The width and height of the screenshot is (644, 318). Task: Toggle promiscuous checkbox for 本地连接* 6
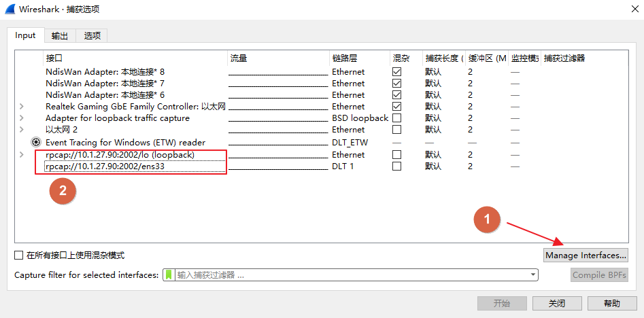(396, 94)
